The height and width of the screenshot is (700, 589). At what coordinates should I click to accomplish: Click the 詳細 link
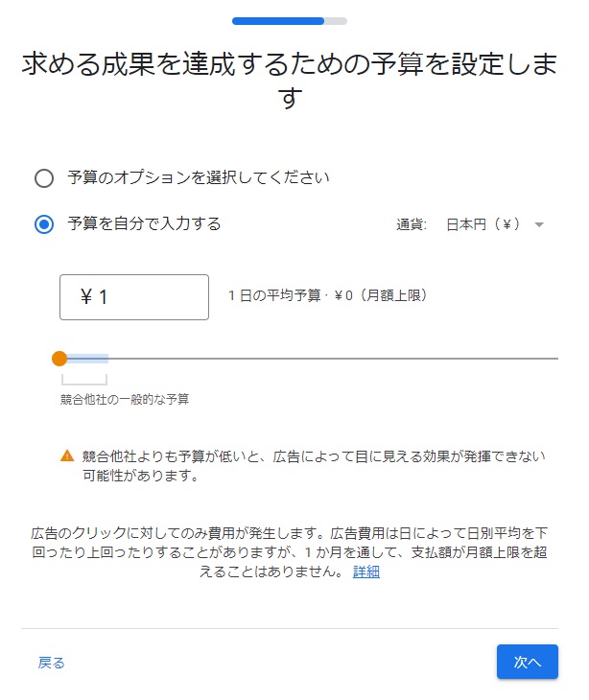tap(366, 572)
